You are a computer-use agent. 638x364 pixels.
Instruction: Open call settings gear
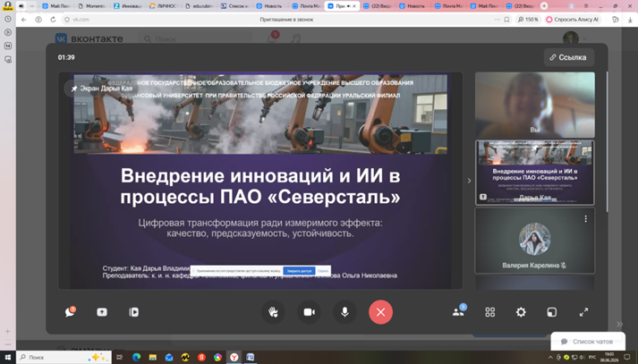coord(521,312)
